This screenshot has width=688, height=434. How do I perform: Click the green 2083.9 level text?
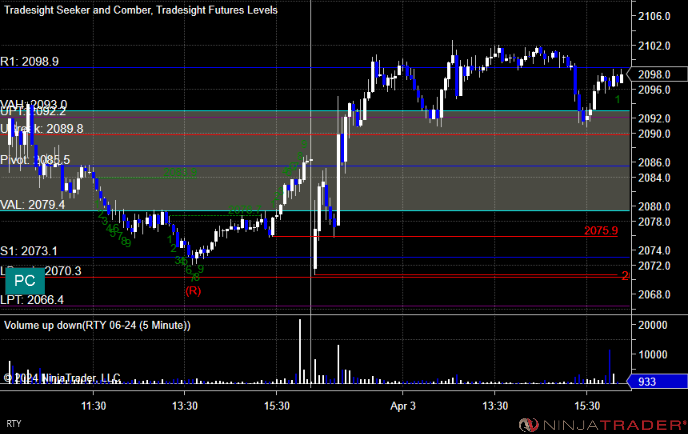180,172
